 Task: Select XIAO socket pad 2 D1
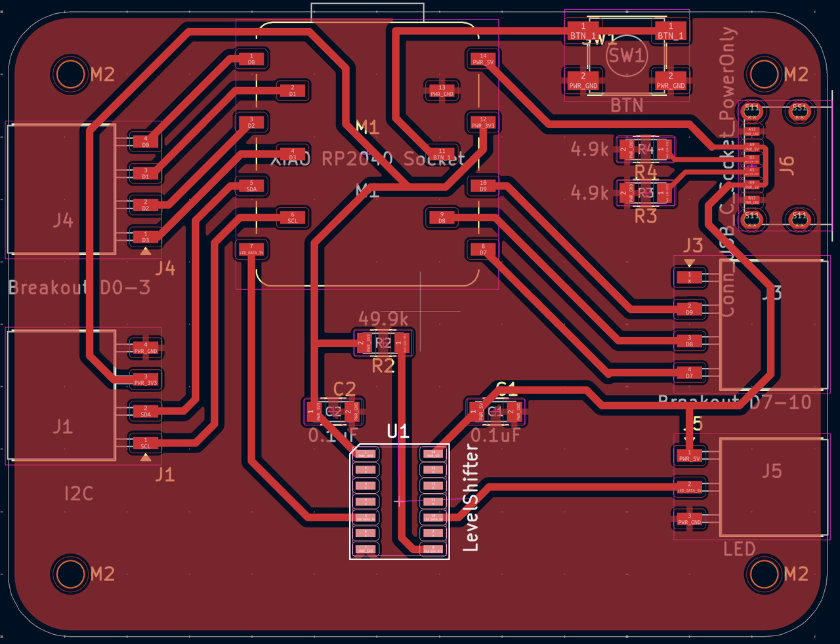[293, 91]
